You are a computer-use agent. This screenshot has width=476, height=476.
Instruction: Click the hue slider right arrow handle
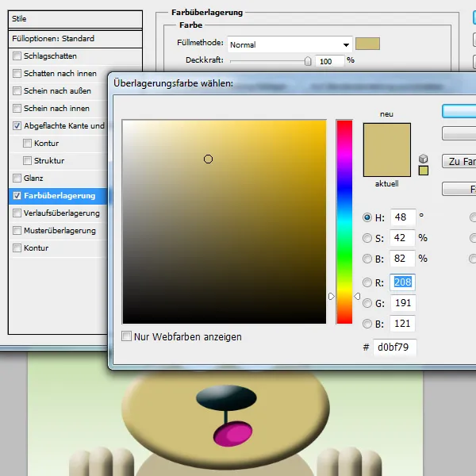[x=357, y=296]
